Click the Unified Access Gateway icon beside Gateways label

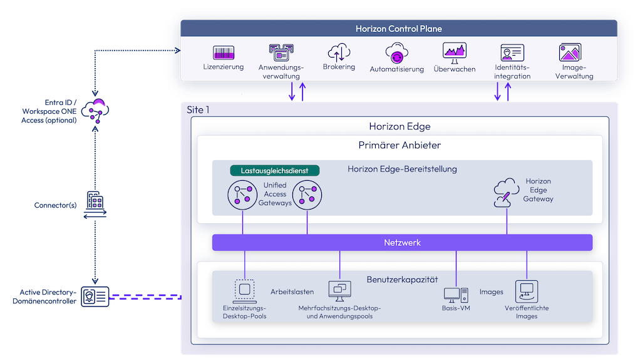307,195
